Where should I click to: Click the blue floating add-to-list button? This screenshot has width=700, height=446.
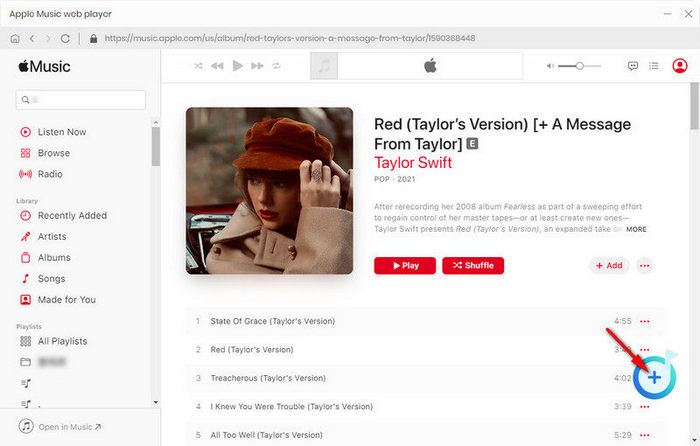(654, 377)
